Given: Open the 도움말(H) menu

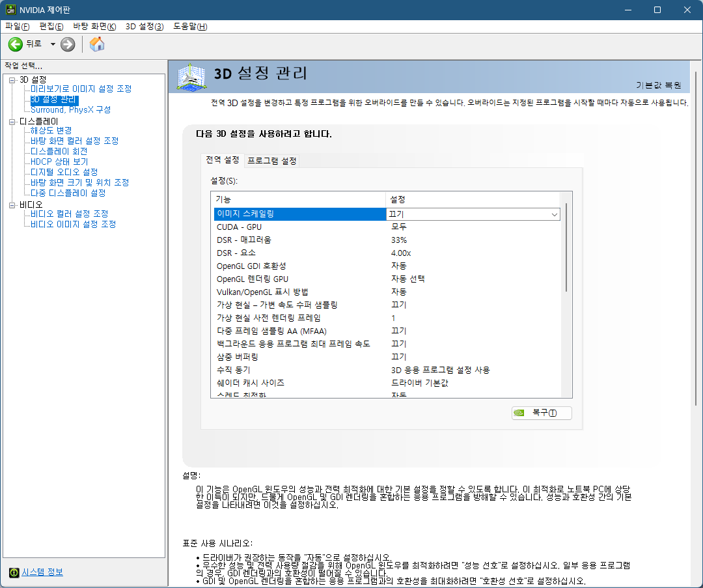Looking at the screenshot, I should pos(190,27).
